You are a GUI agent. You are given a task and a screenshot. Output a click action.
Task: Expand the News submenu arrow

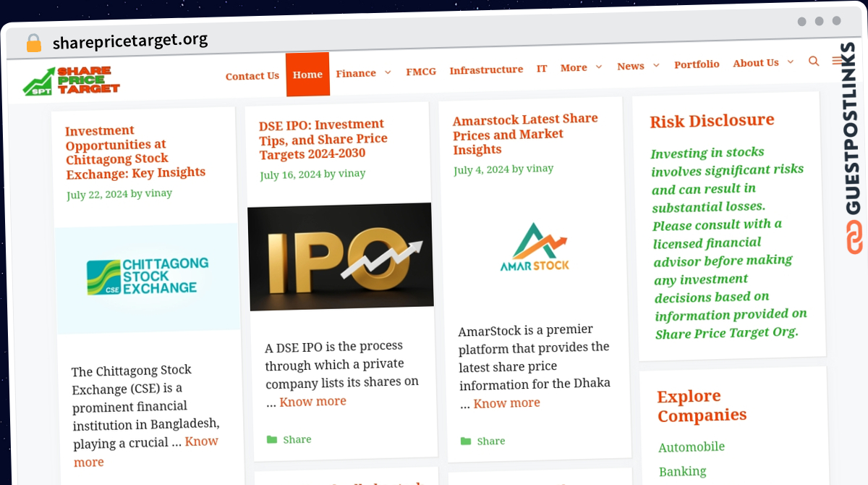[656, 65]
